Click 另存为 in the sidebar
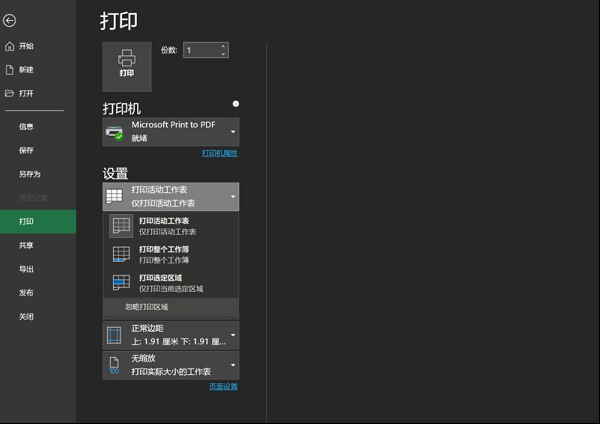 tap(30, 174)
